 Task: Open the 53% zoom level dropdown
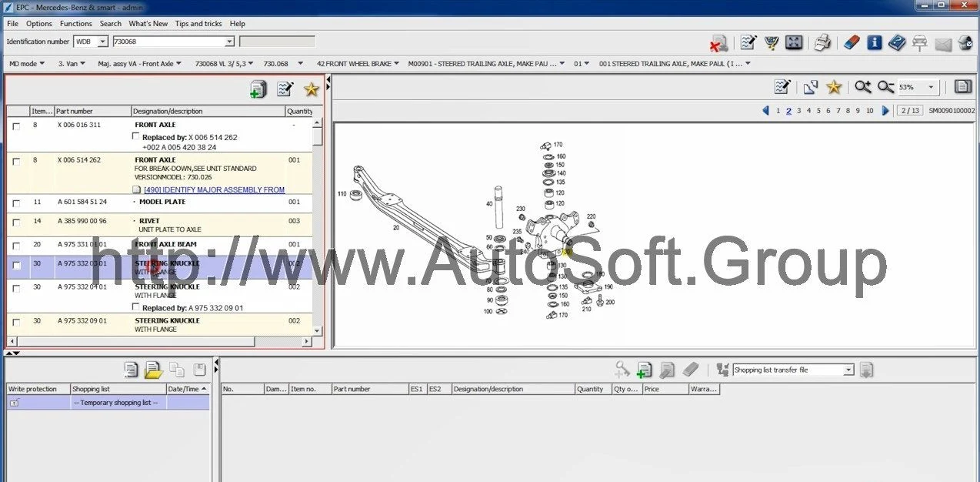[x=931, y=88]
